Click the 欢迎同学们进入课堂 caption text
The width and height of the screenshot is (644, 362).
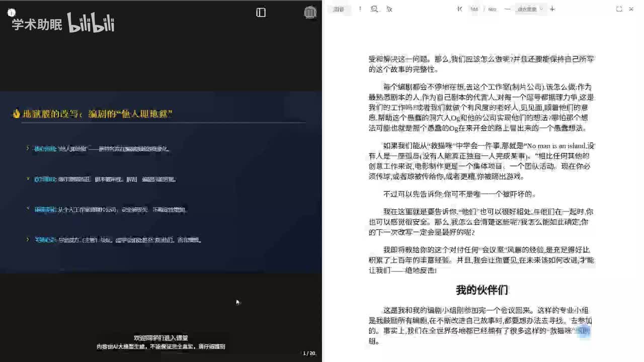(x=161, y=338)
